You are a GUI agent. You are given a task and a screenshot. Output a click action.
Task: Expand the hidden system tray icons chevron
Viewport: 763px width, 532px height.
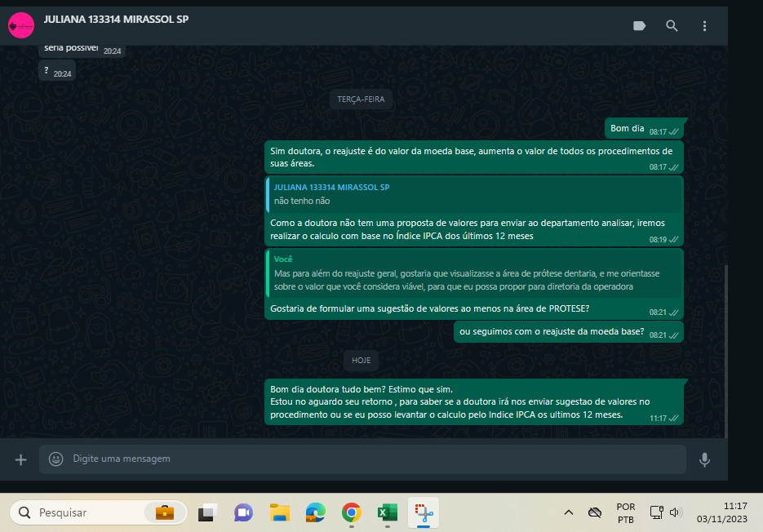pyautogui.click(x=568, y=512)
